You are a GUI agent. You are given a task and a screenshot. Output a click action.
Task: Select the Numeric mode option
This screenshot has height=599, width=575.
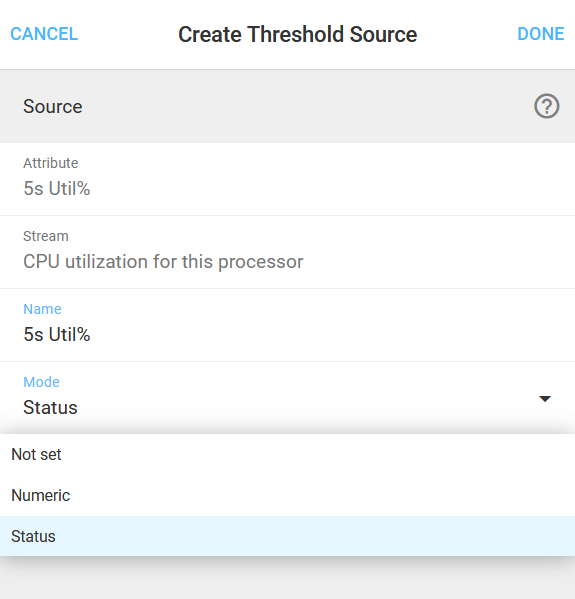(287, 495)
